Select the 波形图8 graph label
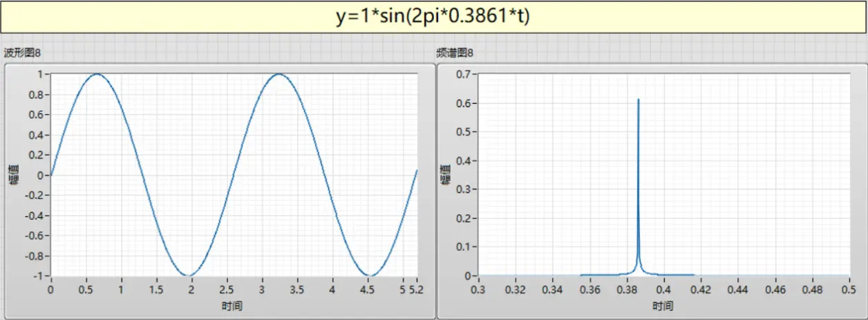 [23, 53]
